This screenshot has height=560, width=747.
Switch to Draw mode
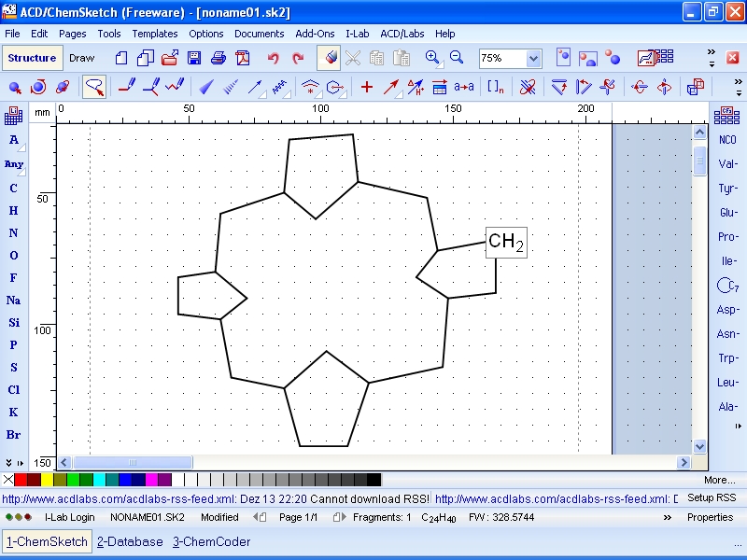pyautogui.click(x=82, y=58)
